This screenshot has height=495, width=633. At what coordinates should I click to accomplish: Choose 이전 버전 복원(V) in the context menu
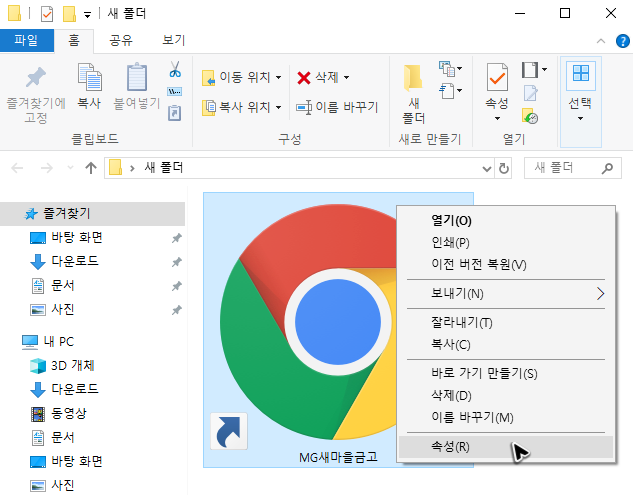point(506,264)
